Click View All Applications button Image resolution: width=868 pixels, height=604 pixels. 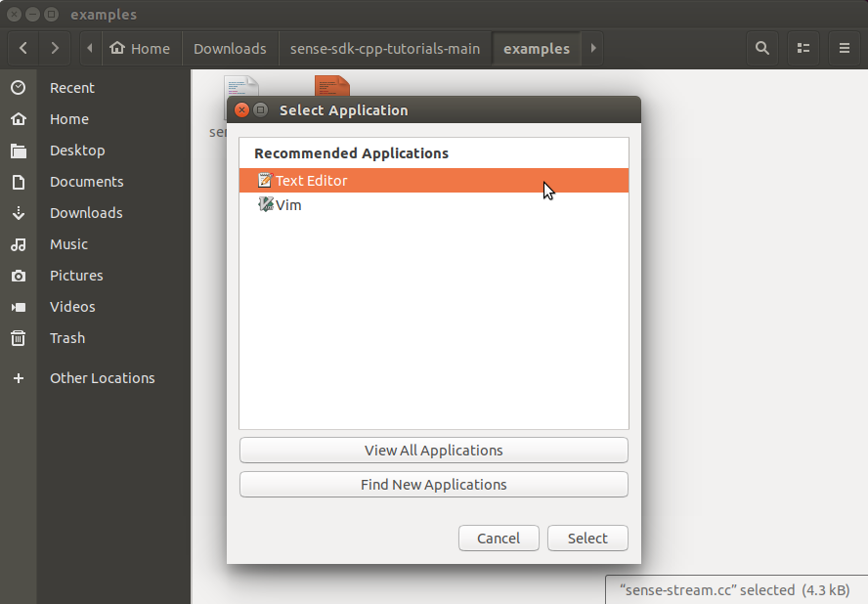pyautogui.click(x=433, y=451)
